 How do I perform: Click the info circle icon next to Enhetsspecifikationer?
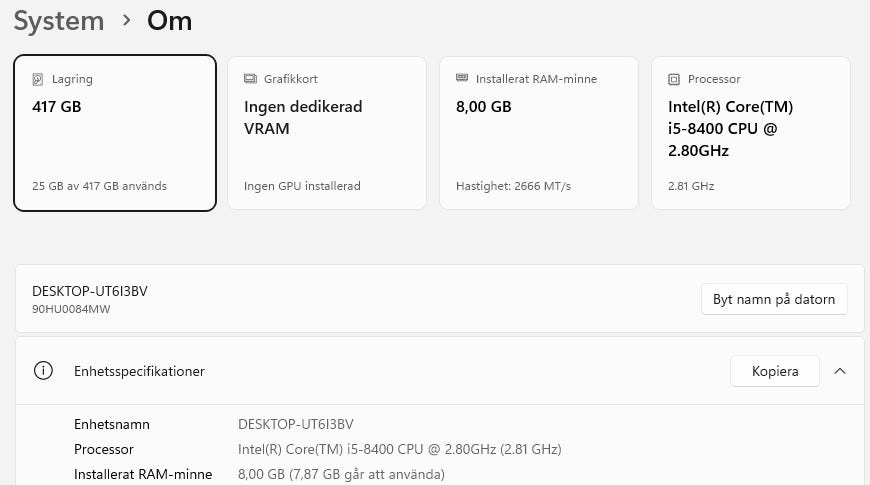point(43,371)
